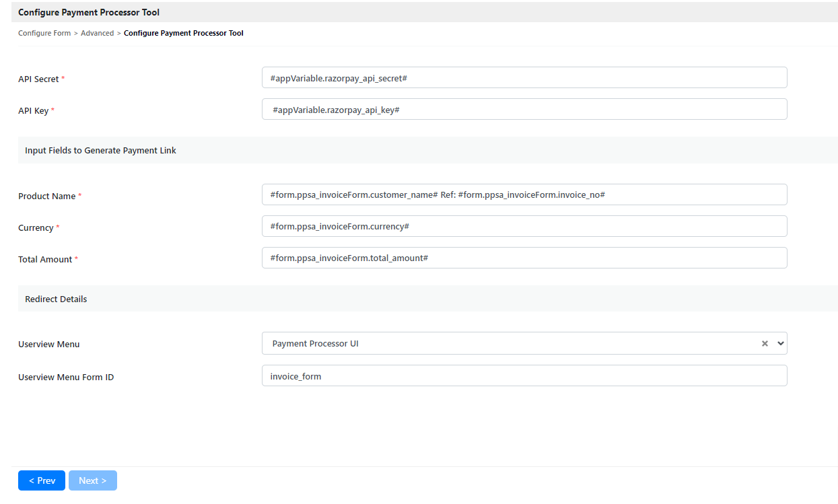Screen dimensions: 838x504
Task: Go to Configure Form breadcrumb
Action: (x=44, y=33)
